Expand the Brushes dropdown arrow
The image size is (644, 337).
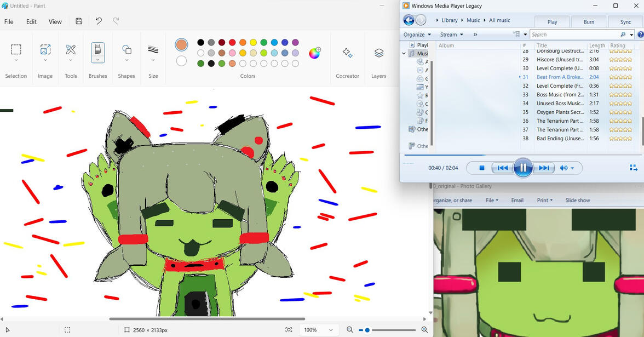point(97,60)
